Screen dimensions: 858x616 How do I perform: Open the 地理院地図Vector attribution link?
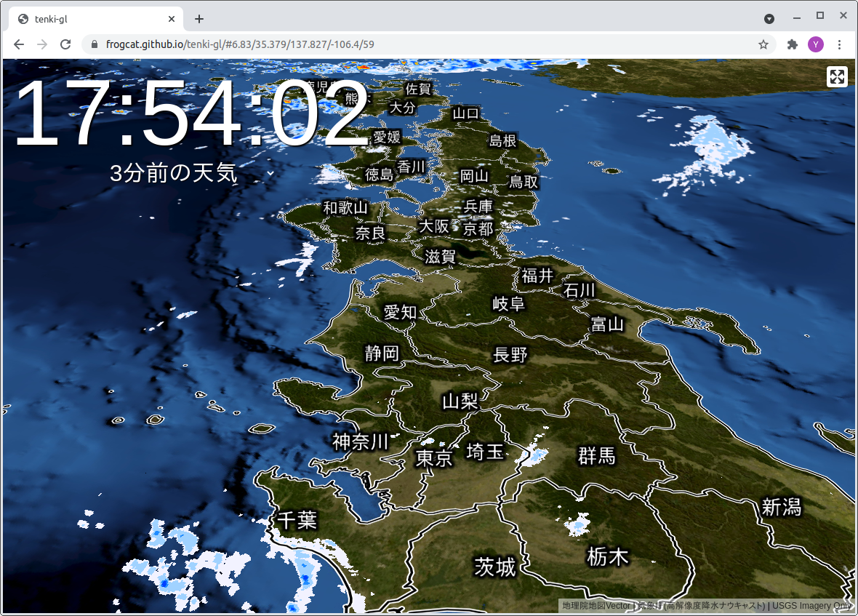[596, 606]
